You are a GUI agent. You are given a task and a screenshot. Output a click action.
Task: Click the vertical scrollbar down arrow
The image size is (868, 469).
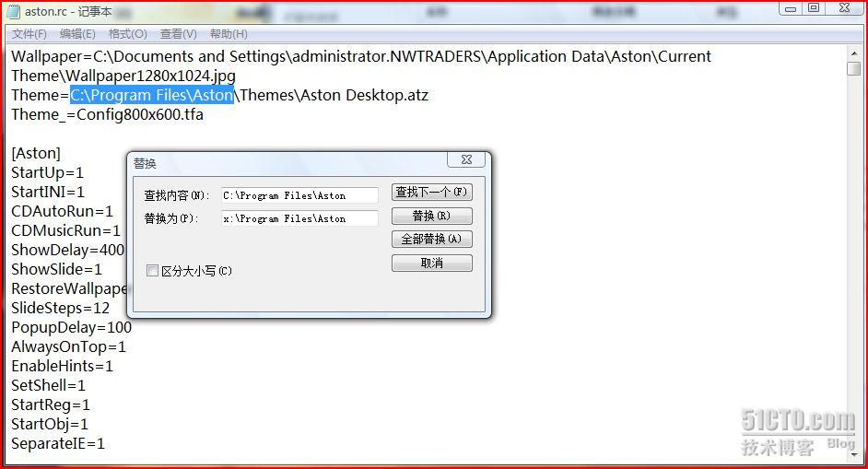854,453
